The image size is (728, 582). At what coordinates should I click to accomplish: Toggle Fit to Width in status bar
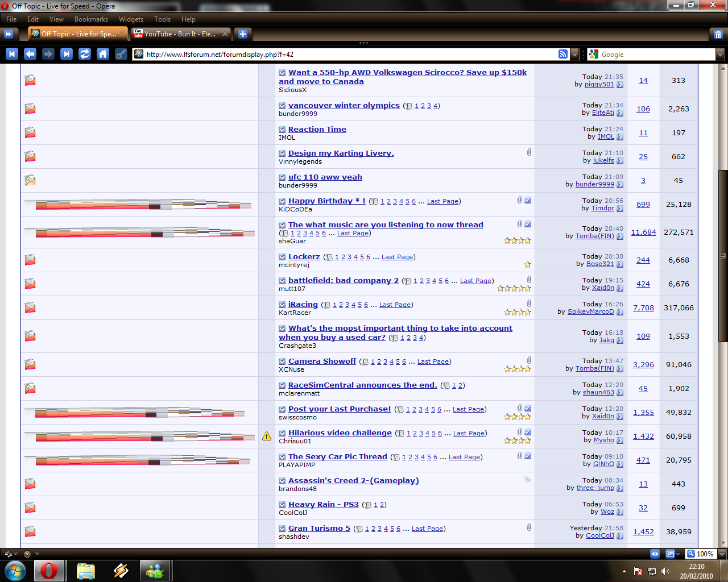click(x=655, y=554)
